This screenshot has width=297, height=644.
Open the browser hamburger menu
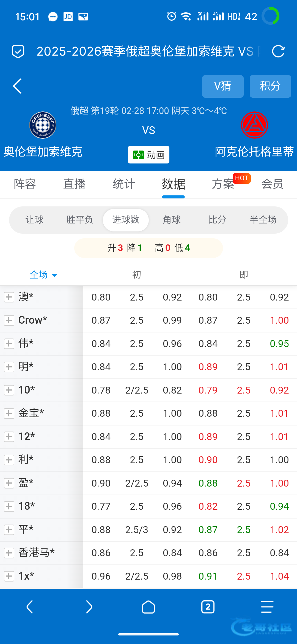click(x=267, y=607)
